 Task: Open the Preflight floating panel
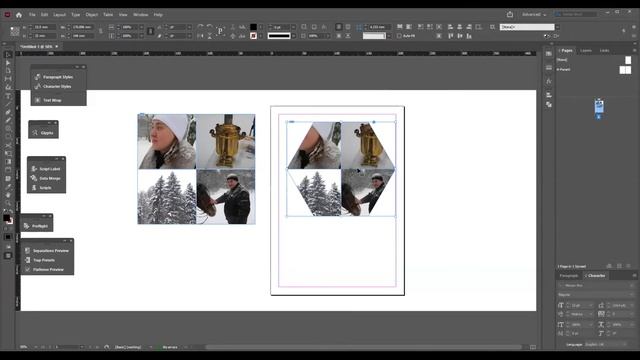[x=37, y=226]
